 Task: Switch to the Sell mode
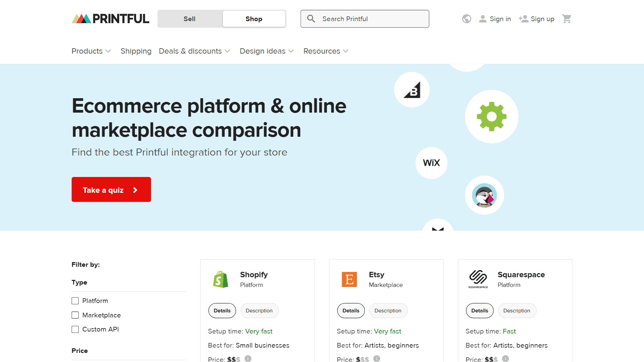click(x=190, y=19)
